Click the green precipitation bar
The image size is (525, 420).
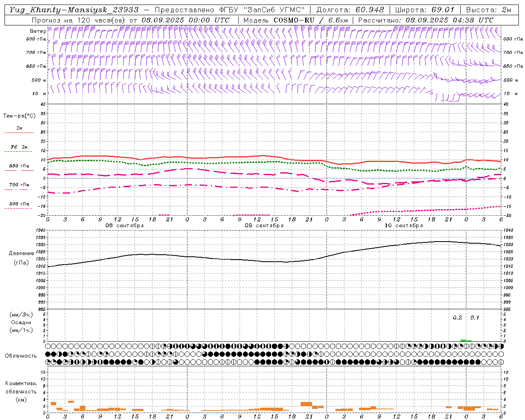pyautogui.click(x=466, y=340)
